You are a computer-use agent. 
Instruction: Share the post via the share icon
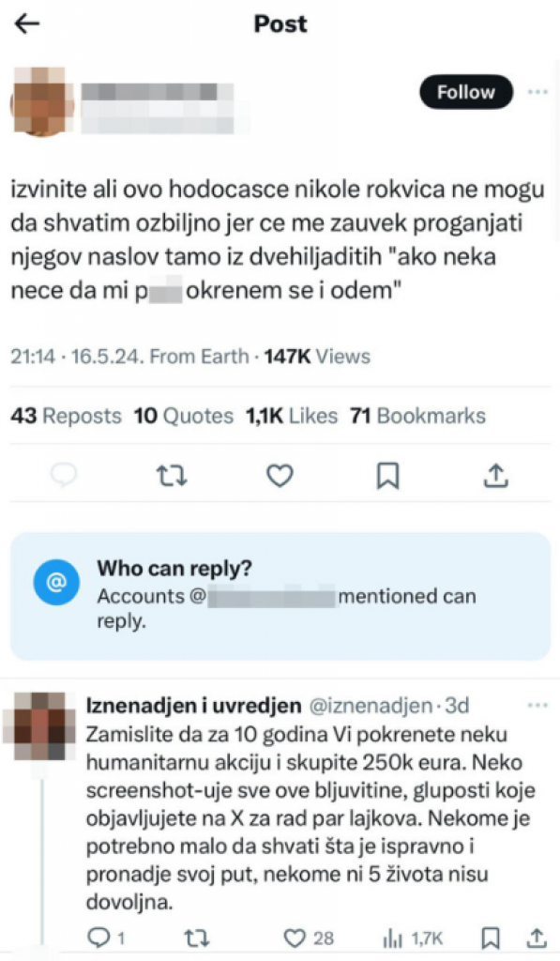tap(495, 476)
